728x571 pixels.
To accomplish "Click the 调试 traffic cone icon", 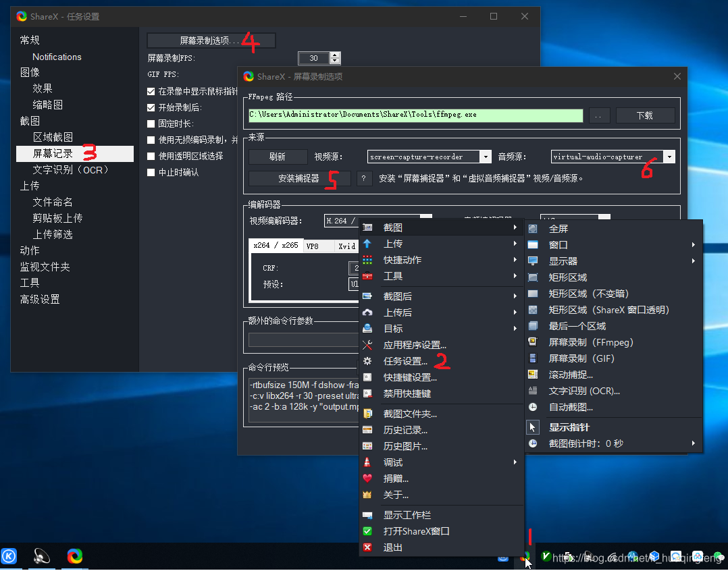I will click(367, 462).
